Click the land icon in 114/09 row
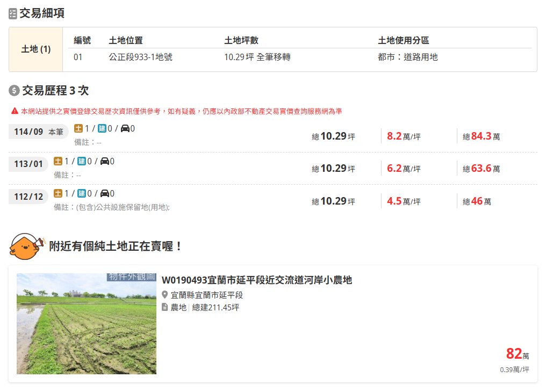The image size is (553, 392). tap(78, 129)
